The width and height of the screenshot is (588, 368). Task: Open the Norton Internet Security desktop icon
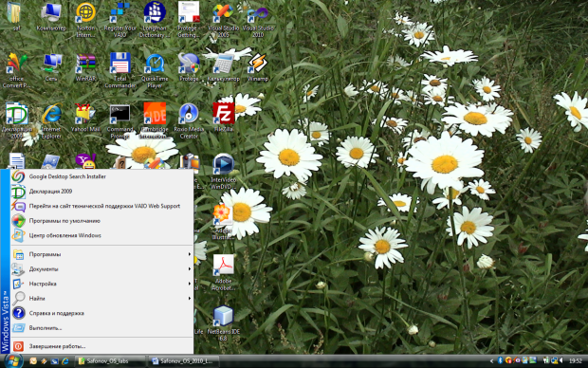click(x=86, y=19)
